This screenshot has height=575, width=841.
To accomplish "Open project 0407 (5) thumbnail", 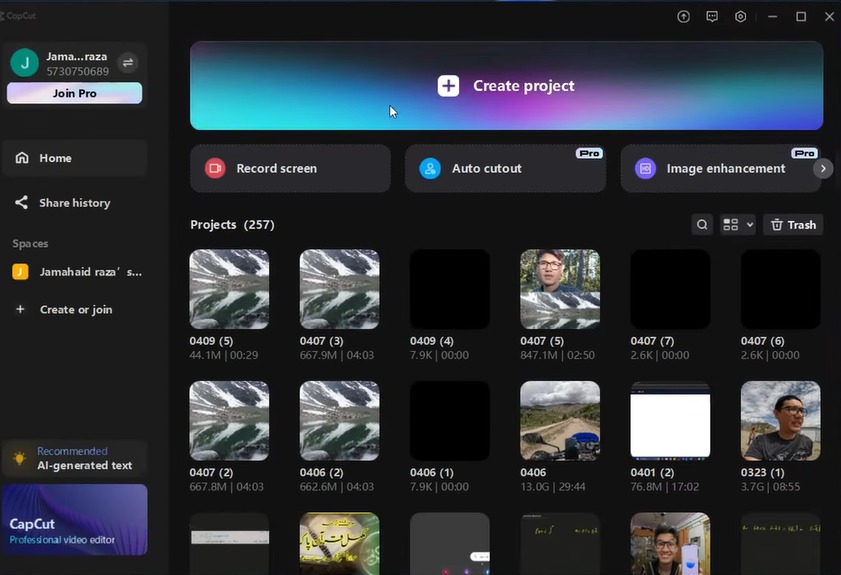I will pyautogui.click(x=560, y=289).
